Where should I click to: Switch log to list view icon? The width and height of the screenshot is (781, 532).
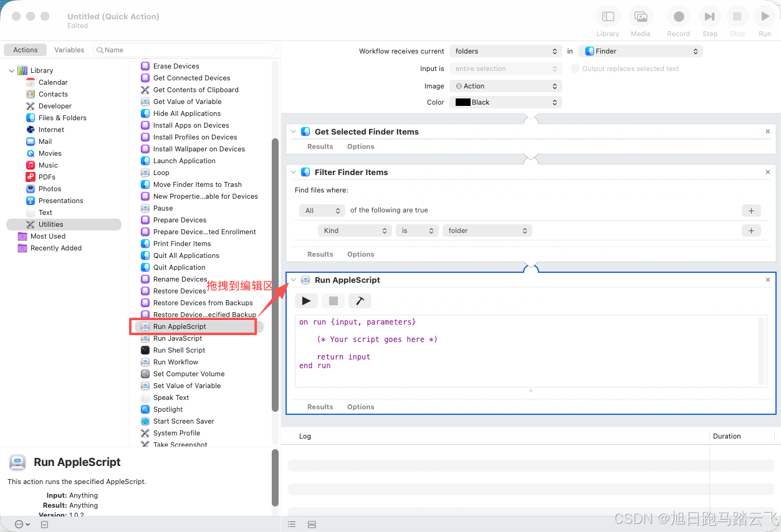click(x=292, y=525)
